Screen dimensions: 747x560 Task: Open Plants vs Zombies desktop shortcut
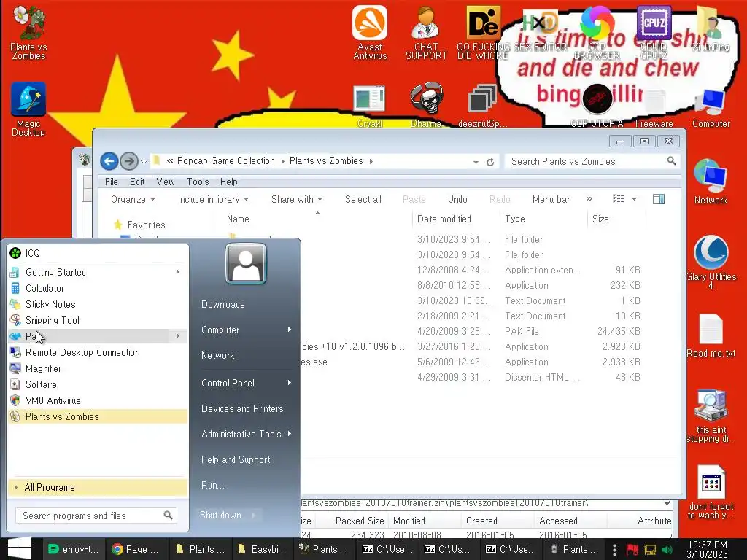tap(28, 32)
